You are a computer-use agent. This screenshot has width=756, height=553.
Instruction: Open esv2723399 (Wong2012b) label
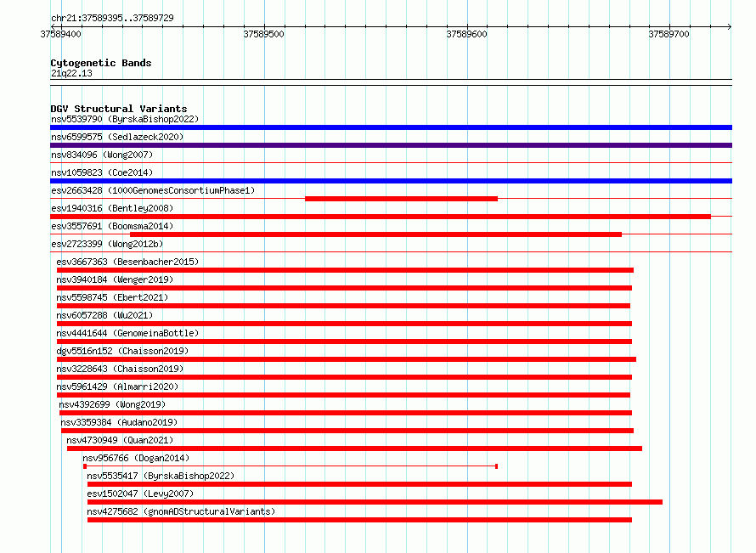tap(107, 244)
